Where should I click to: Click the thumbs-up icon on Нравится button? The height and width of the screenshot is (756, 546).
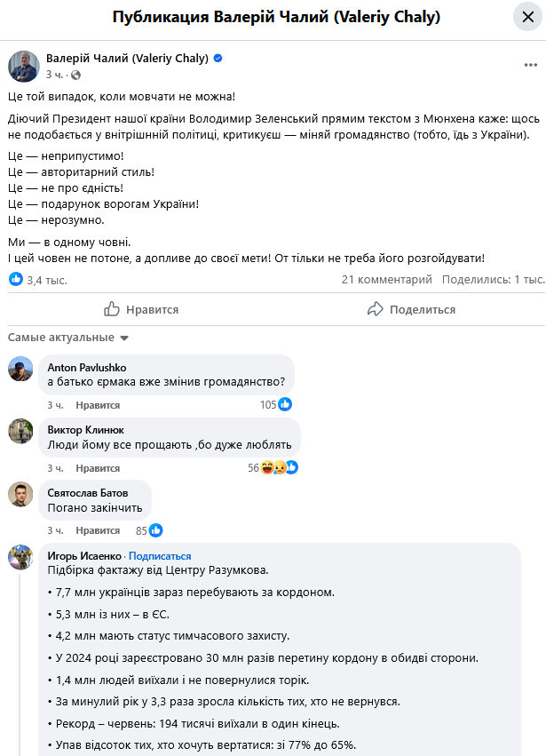[x=112, y=309]
